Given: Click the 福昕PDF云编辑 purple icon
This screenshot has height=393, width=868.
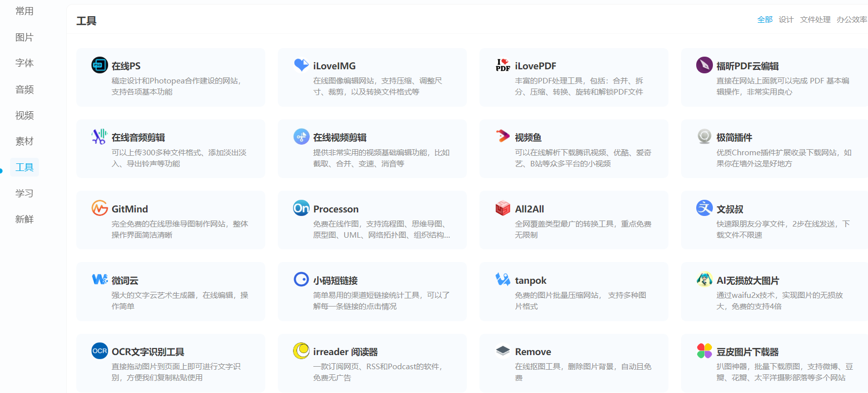Looking at the screenshot, I should tap(704, 65).
